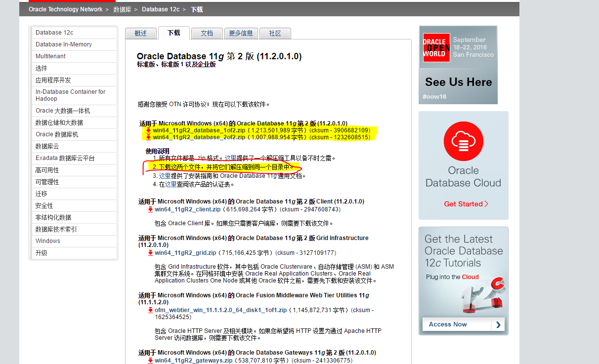This screenshot has height=364, width=599.
Task: Download win64_11gR2_grid.zip link
Action: [185, 253]
